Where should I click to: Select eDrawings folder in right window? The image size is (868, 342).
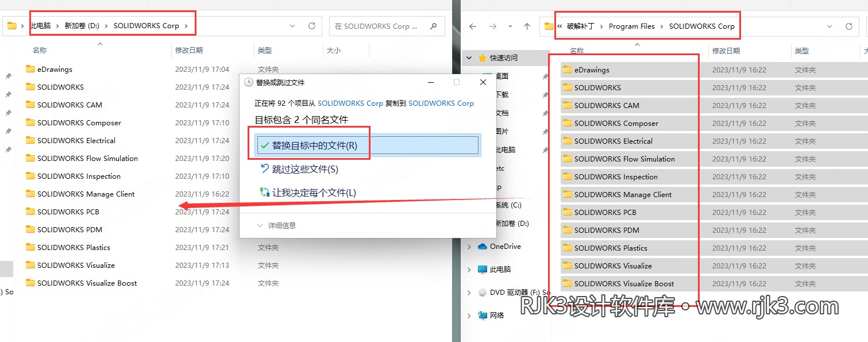586,70
